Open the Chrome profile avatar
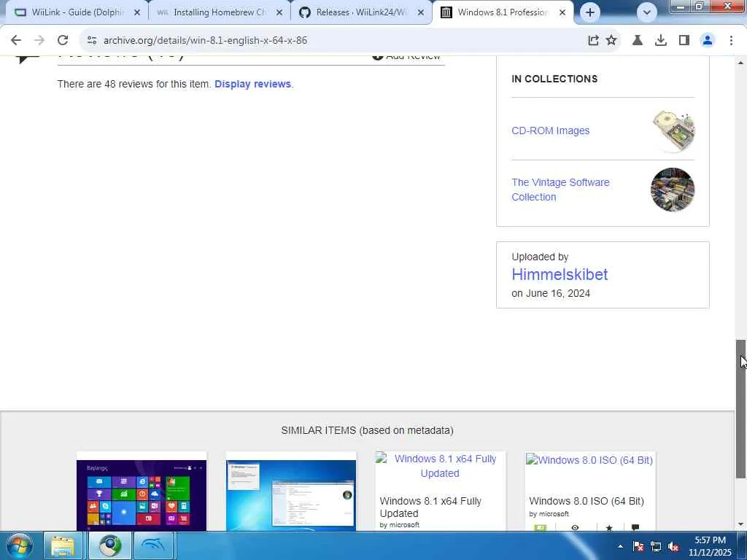Viewport: 747px width, 560px height. pyautogui.click(x=708, y=41)
